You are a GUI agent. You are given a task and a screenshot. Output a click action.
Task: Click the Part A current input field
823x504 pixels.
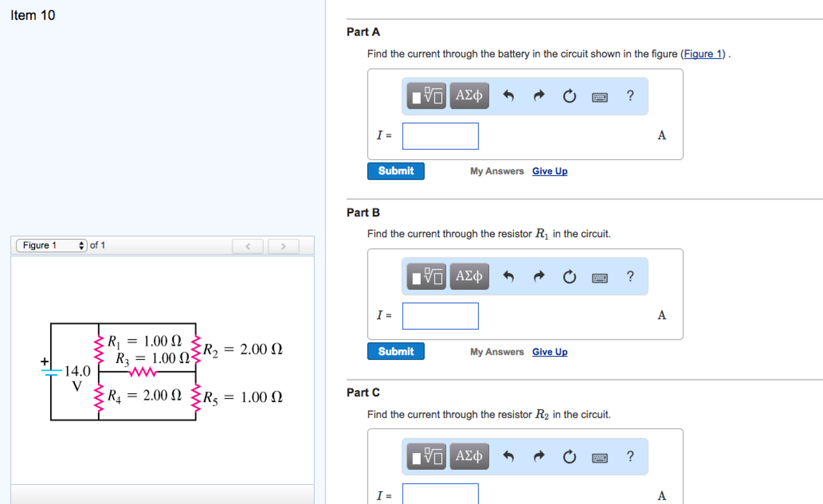440,136
